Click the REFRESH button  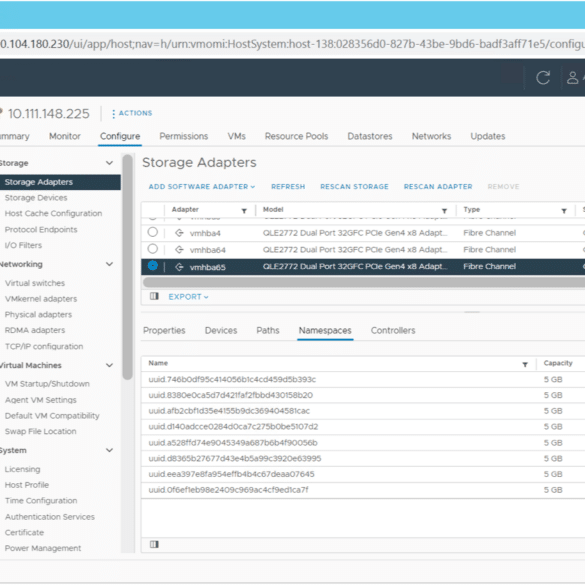pyautogui.click(x=288, y=187)
